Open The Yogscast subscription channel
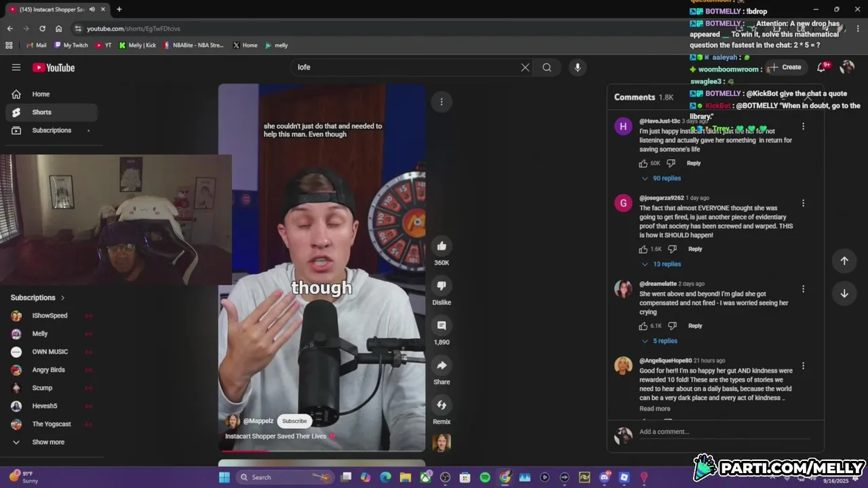The height and width of the screenshot is (488, 868). 52,424
